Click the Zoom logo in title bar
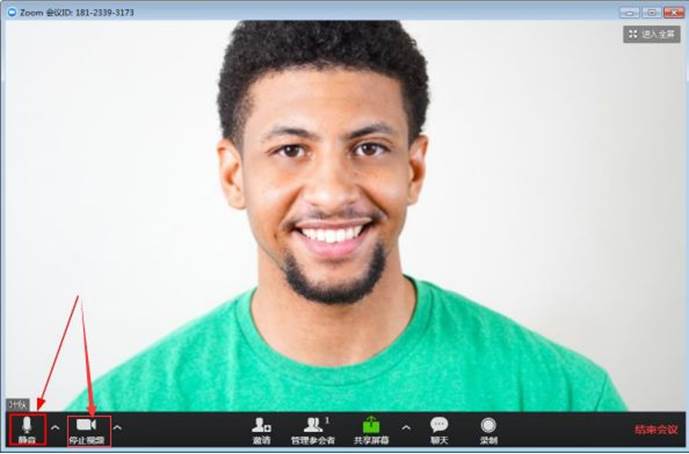 [x=12, y=12]
